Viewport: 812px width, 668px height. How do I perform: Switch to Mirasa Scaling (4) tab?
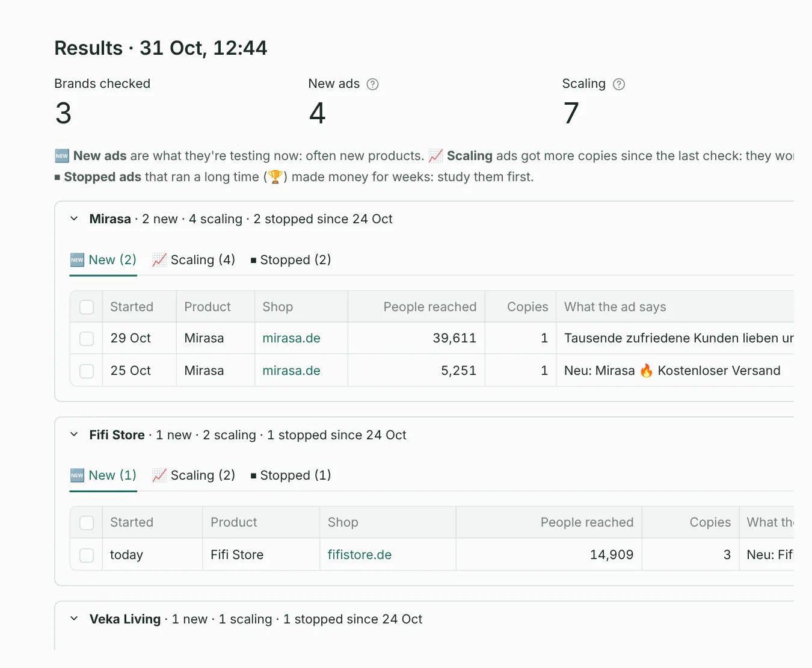coord(194,260)
